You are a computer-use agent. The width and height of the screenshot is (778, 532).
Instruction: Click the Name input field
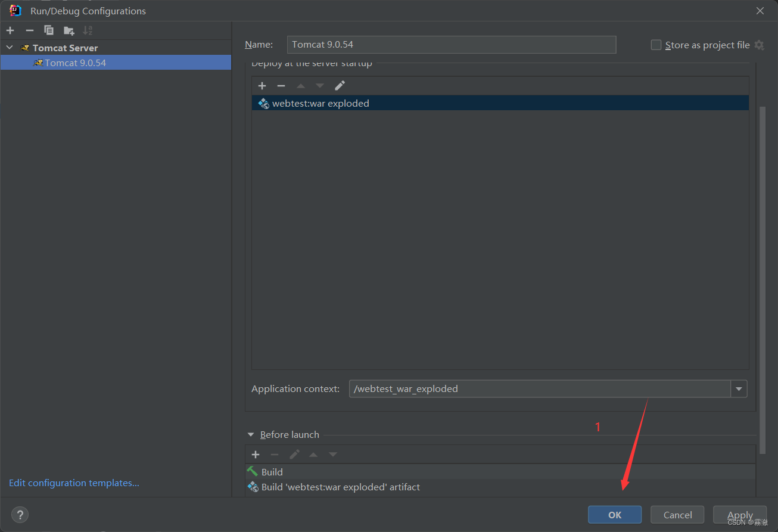coord(452,45)
